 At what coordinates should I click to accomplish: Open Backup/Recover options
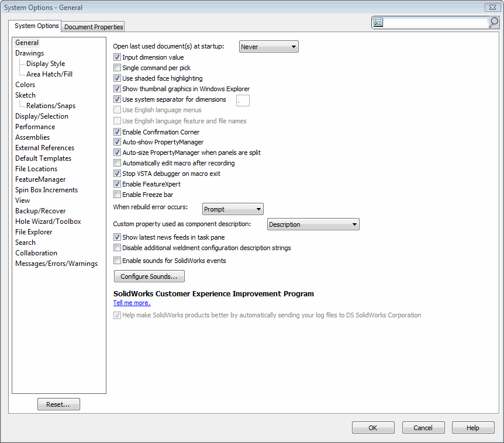(x=40, y=211)
